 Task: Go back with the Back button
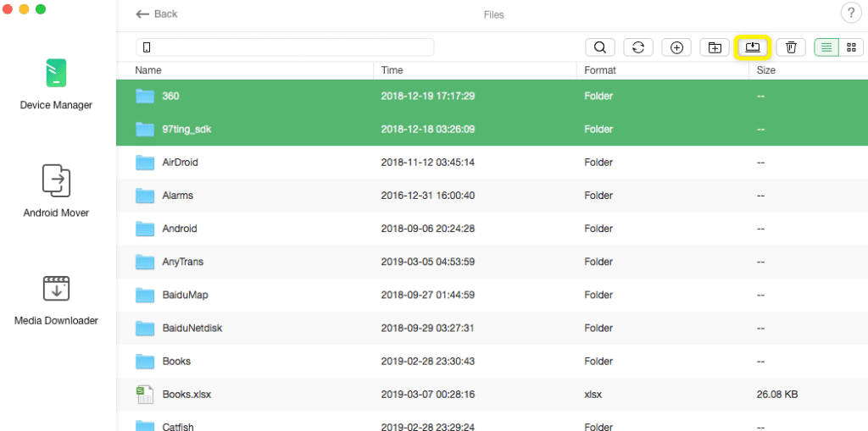(157, 14)
